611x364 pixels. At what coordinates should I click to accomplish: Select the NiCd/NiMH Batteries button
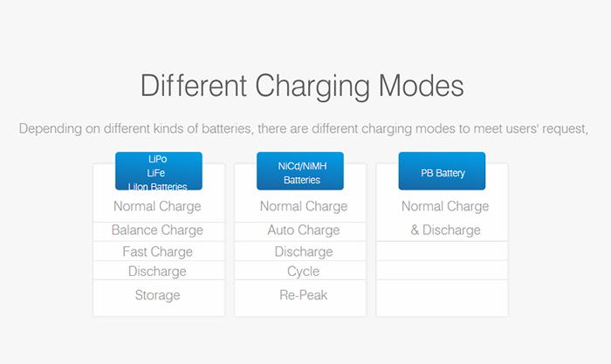(299, 172)
